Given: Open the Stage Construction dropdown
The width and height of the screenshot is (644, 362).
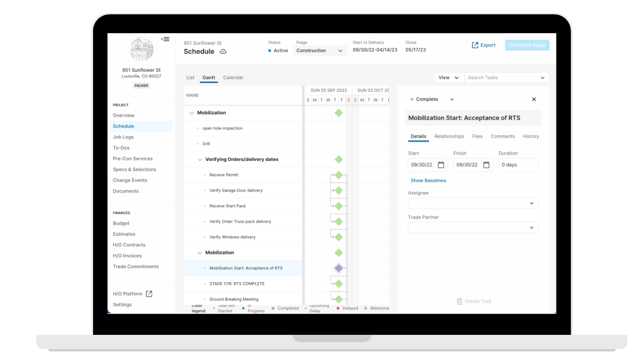Looking at the screenshot, I should [320, 51].
